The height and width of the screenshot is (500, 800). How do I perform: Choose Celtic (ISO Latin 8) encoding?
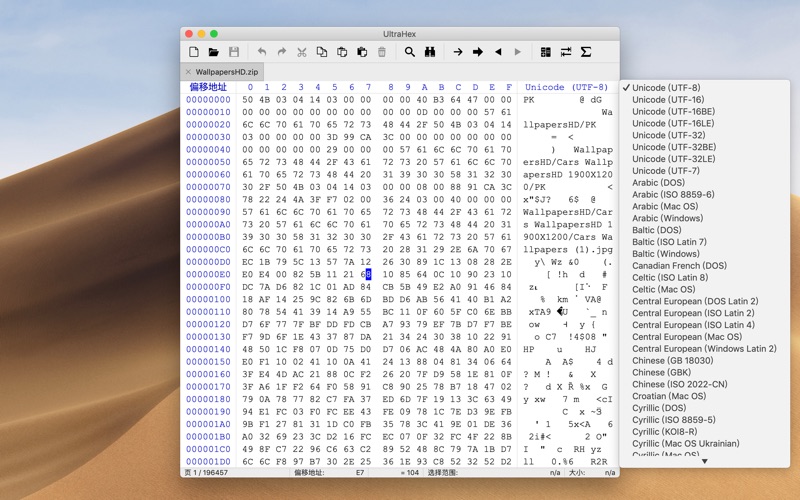click(x=670, y=278)
